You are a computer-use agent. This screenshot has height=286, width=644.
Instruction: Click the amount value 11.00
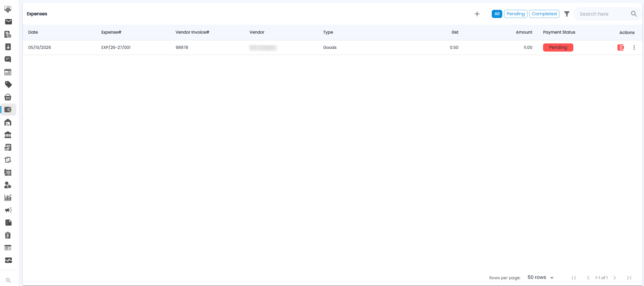pyautogui.click(x=528, y=47)
